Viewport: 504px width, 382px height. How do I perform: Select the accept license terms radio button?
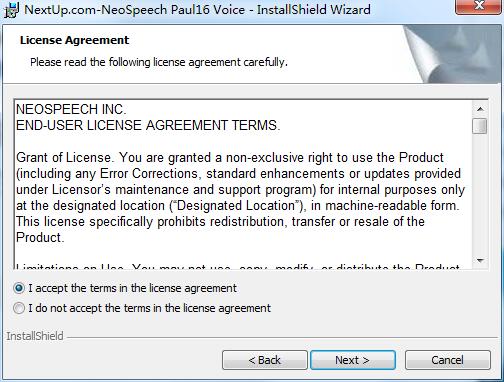click(x=19, y=288)
